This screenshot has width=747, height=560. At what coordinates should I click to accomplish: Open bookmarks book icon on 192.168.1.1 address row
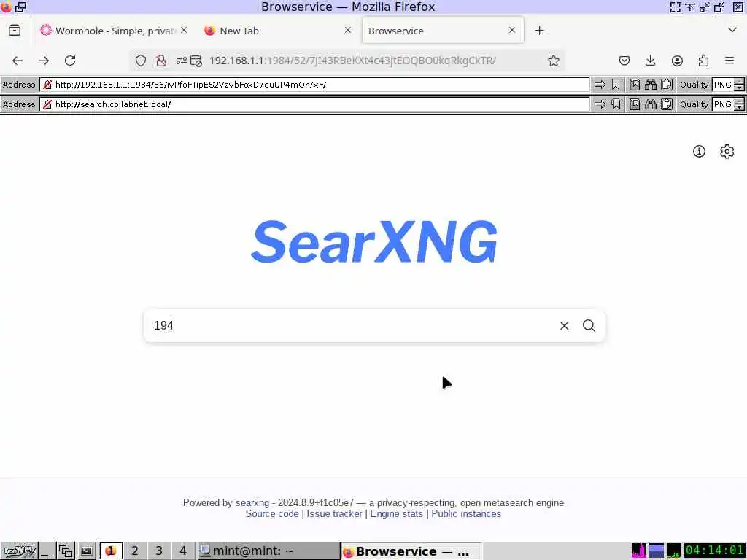pyautogui.click(x=635, y=85)
